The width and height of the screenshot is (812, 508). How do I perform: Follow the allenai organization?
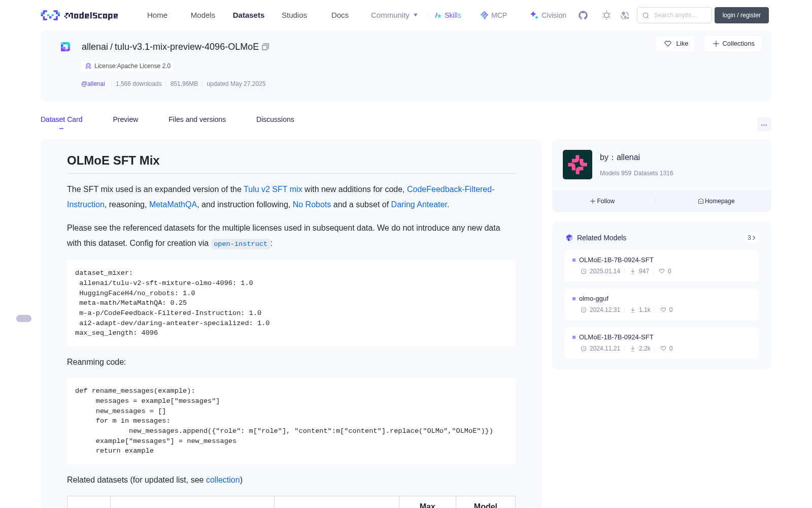pos(602,201)
